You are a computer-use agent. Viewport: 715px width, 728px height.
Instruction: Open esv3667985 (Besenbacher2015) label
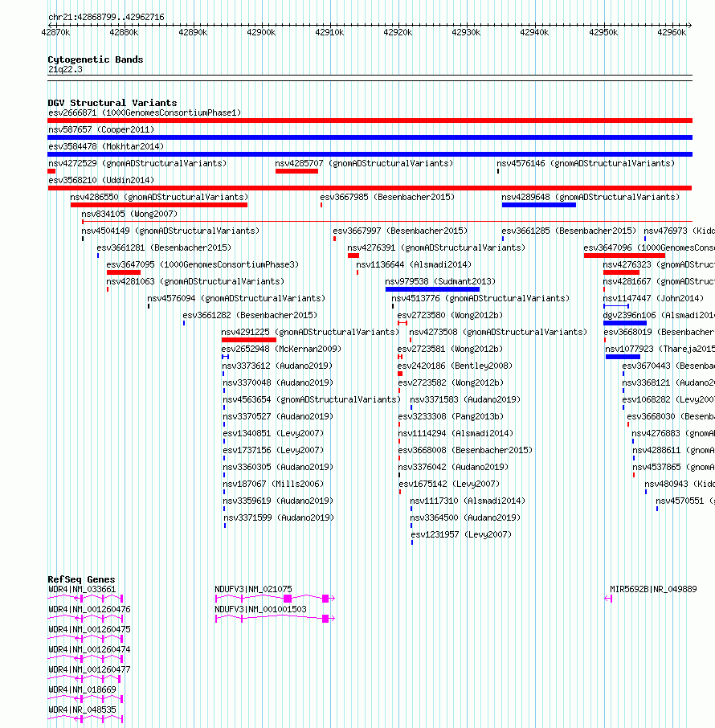pyautogui.click(x=387, y=197)
